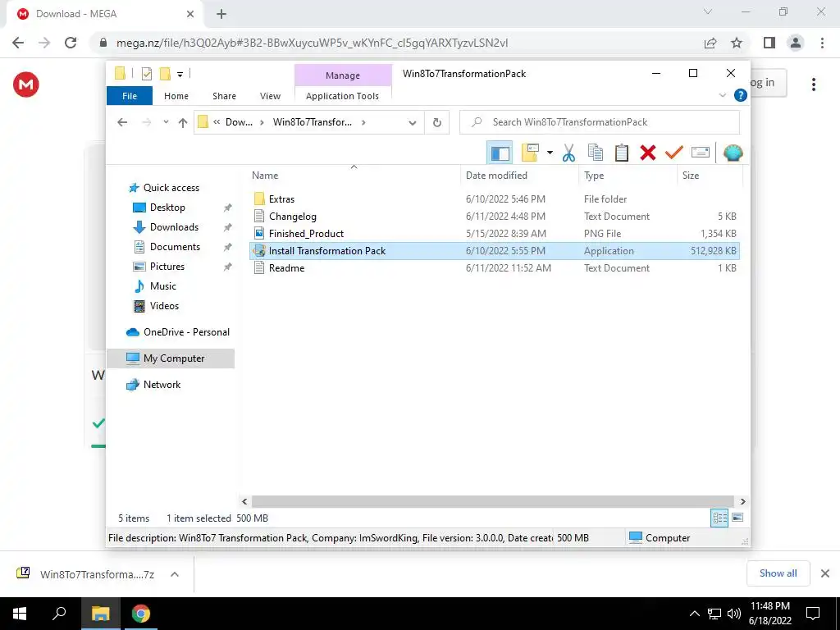Expand the ribbon chevron
The width and height of the screenshot is (840, 630).
722,95
